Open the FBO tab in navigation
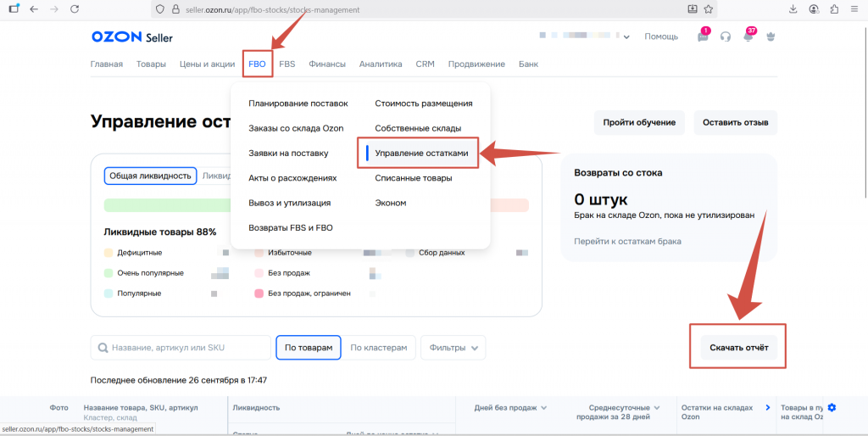 (257, 64)
